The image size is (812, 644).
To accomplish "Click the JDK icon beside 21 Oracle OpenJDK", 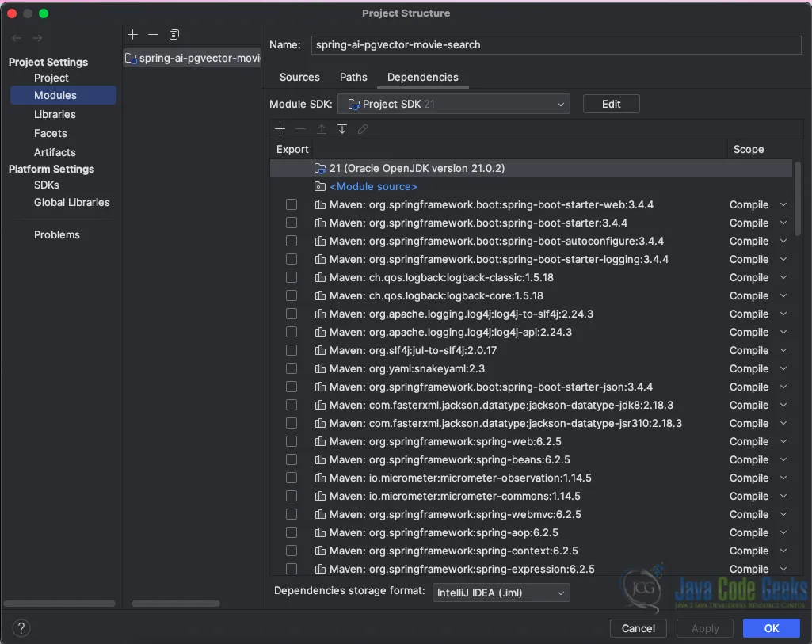I will pyautogui.click(x=320, y=168).
